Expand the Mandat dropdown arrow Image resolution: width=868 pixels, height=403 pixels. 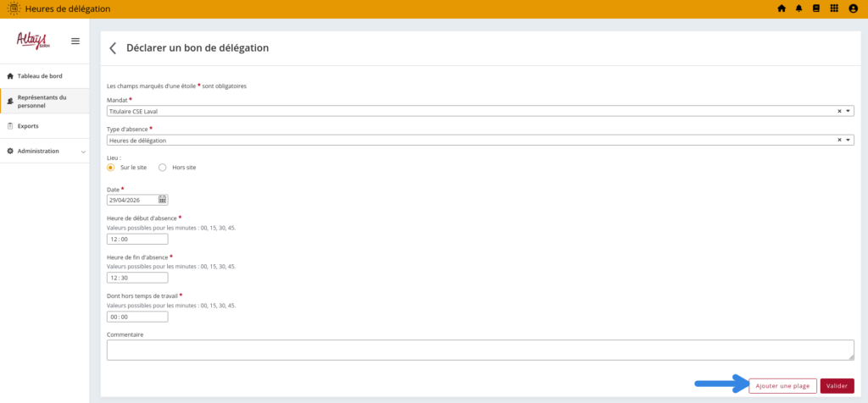(849, 111)
